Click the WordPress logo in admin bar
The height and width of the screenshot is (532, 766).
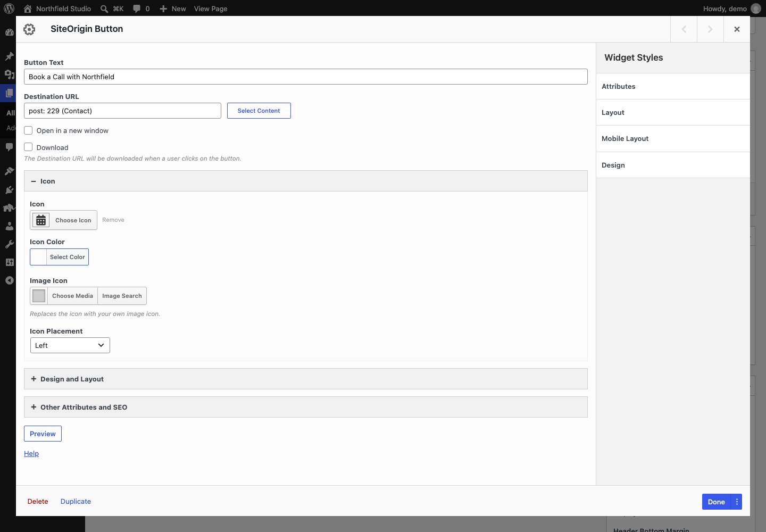click(9, 9)
